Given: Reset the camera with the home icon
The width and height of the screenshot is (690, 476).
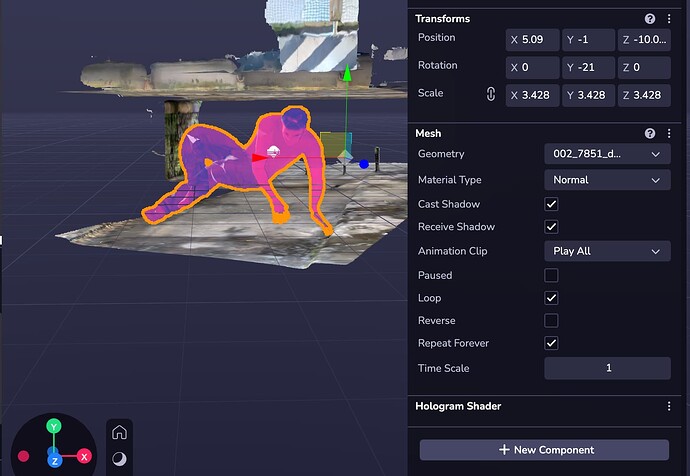Looking at the screenshot, I should point(119,432).
